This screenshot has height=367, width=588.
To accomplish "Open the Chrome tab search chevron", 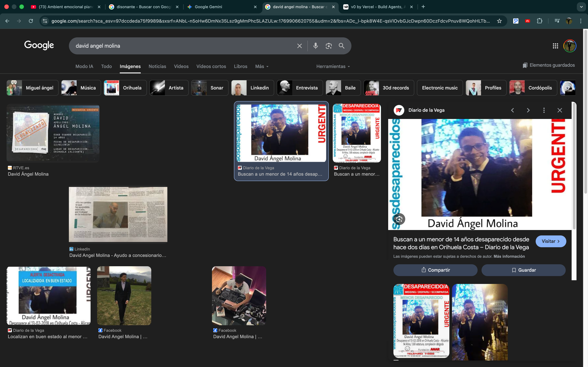I will 581,7.
